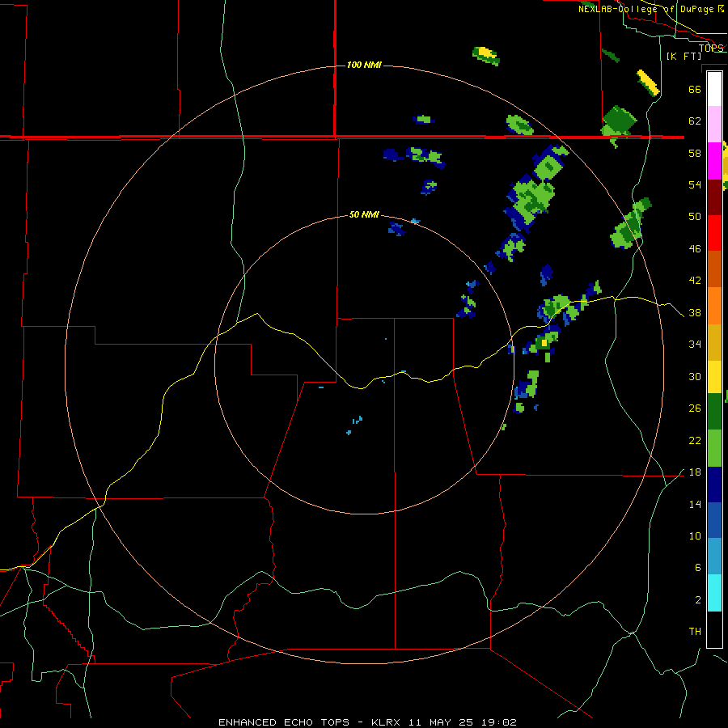Screen dimensions: 728x728
Task: Click the TH legend label
Action: 695,632
